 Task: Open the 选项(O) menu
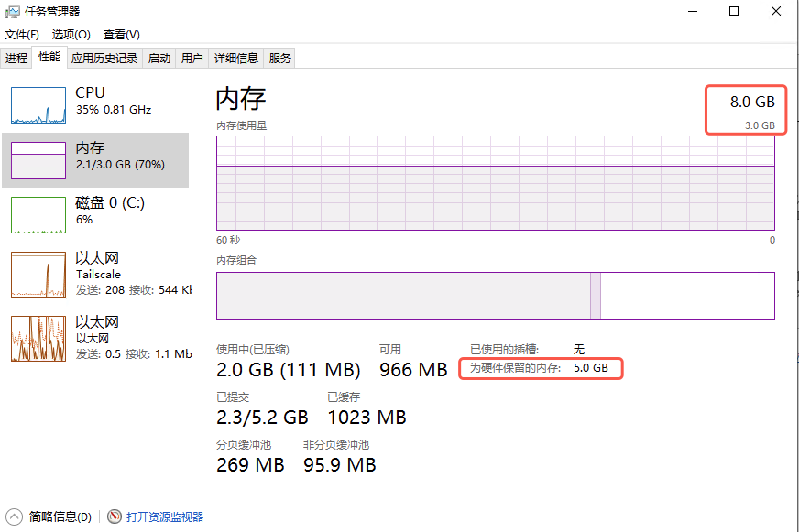[71, 35]
